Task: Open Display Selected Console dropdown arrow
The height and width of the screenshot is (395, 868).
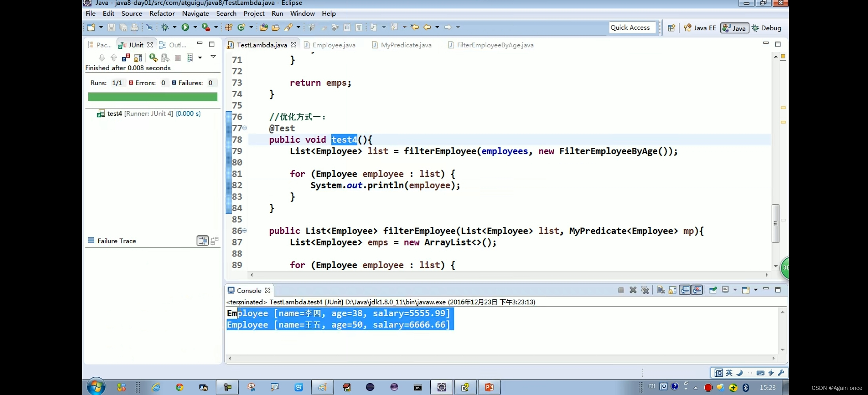Action: [x=735, y=290]
